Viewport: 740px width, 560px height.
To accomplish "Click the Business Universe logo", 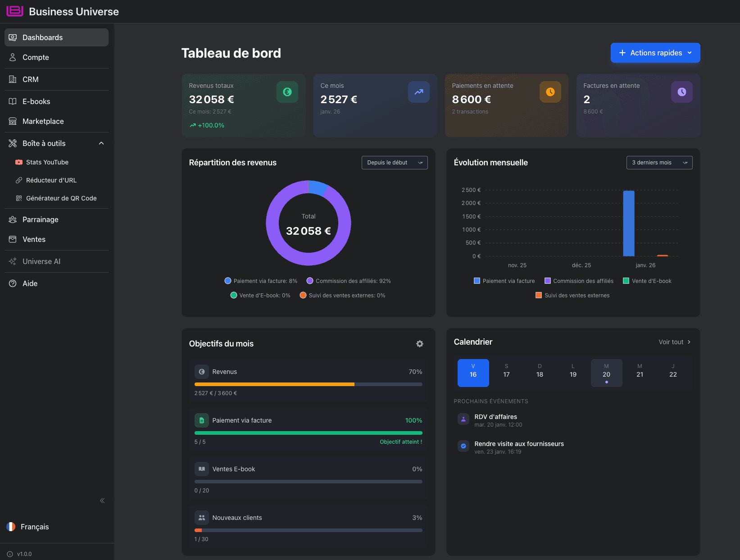I will tap(14, 11).
